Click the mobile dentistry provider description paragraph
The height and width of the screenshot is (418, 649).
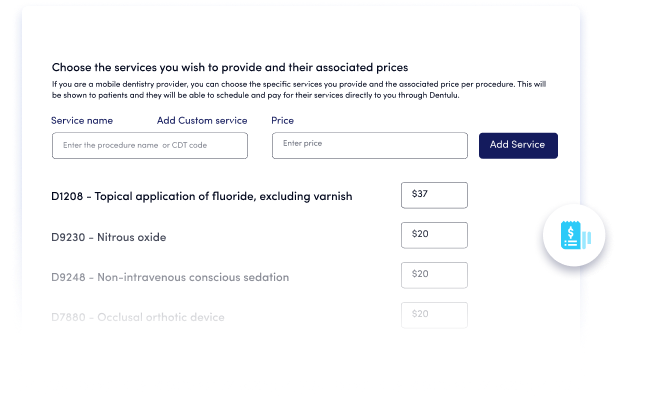[x=299, y=90]
